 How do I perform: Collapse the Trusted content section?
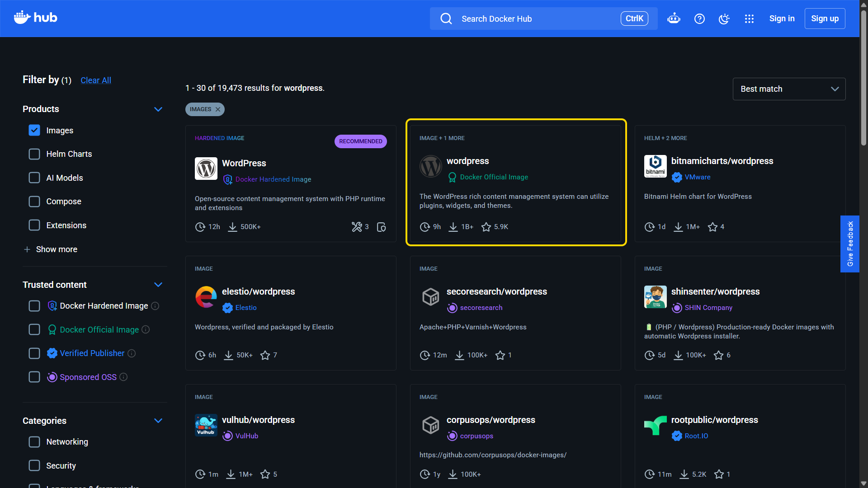(x=158, y=285)
